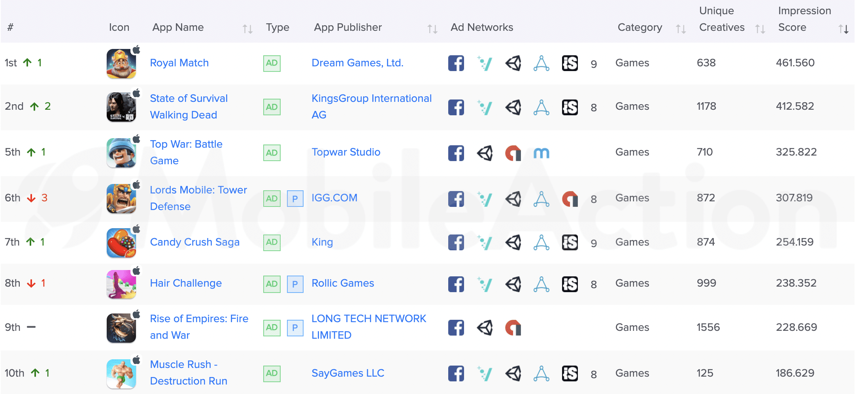The image size is (868, 394).
Task: Click network count 9 in Royal Match row
Action: pos(594,64)
